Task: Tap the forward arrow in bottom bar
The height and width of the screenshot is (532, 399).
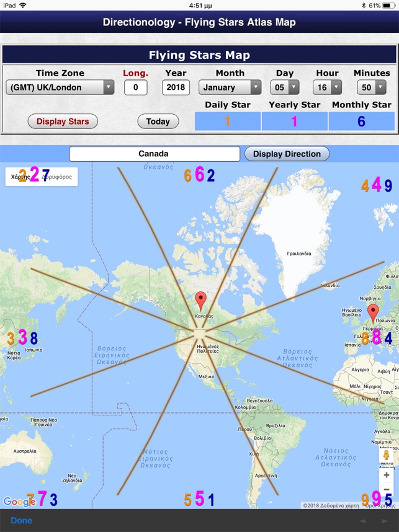Action: [x=384, y=521]
